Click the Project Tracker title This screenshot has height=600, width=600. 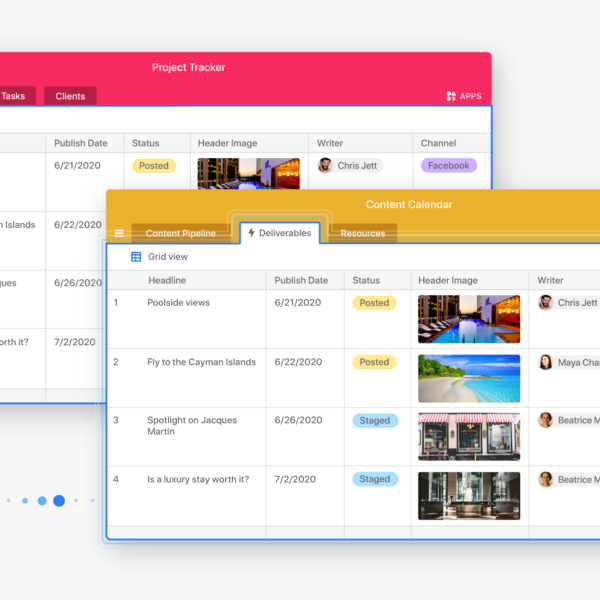188,67
